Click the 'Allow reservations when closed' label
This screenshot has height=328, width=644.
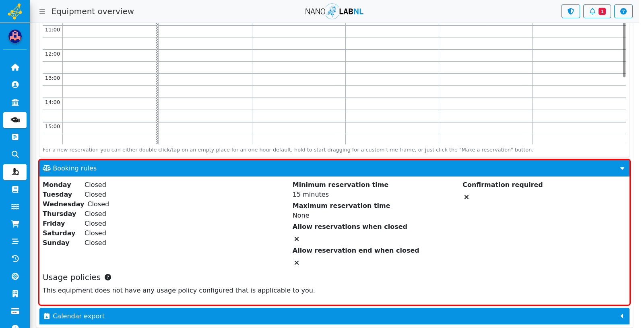coord(350,226)
